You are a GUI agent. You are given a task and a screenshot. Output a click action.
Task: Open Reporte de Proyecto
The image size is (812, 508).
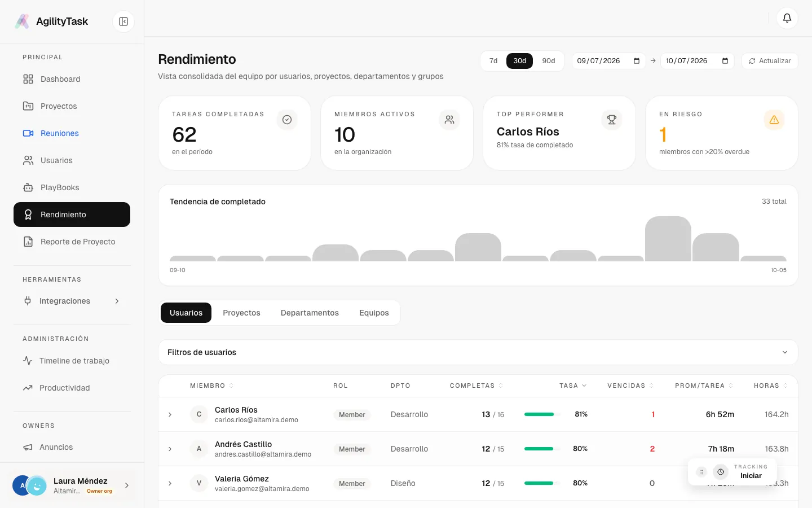pyautogui.click(x=72, y=242)
